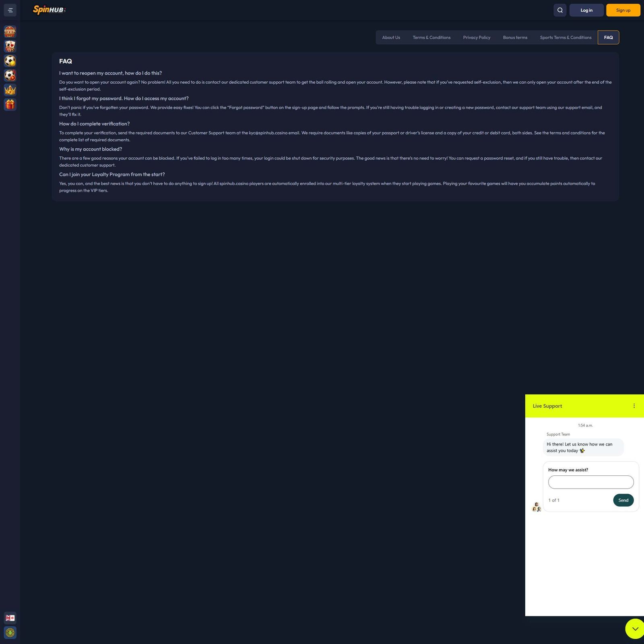Click the FAQ page heading
Image resolution: width=644 pixels, height=644 pixels.
66,61
